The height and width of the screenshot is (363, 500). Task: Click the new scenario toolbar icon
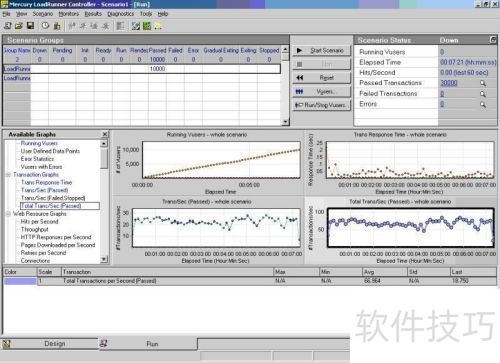point(7,26)
